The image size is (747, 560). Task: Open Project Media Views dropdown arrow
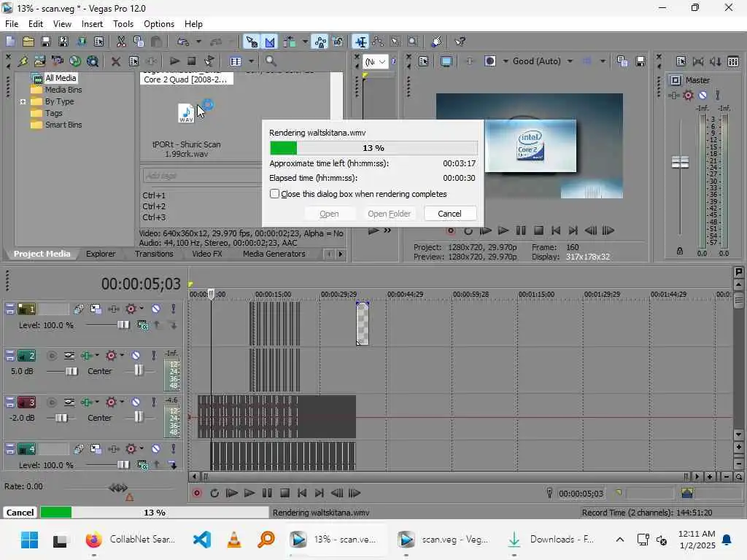(251, 61)
